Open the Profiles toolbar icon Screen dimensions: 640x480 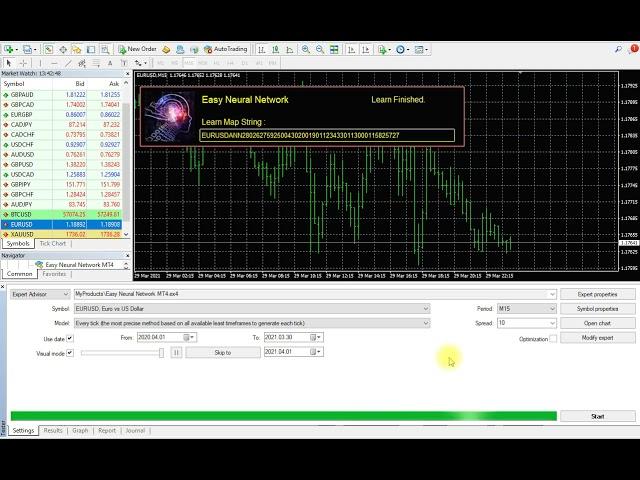[27, 49]
